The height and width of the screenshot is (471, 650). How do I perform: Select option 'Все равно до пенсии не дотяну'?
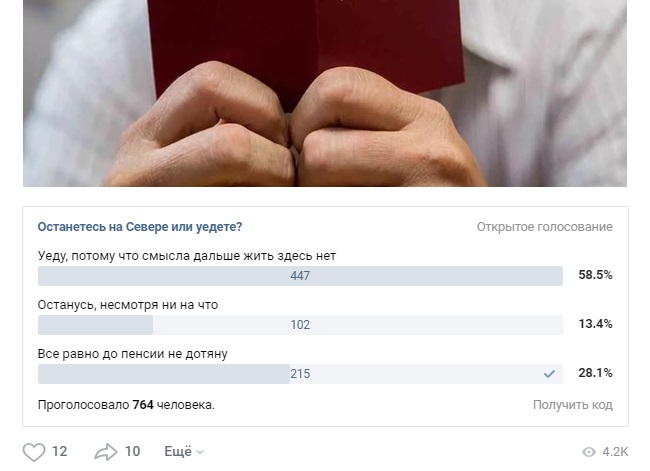133,354
